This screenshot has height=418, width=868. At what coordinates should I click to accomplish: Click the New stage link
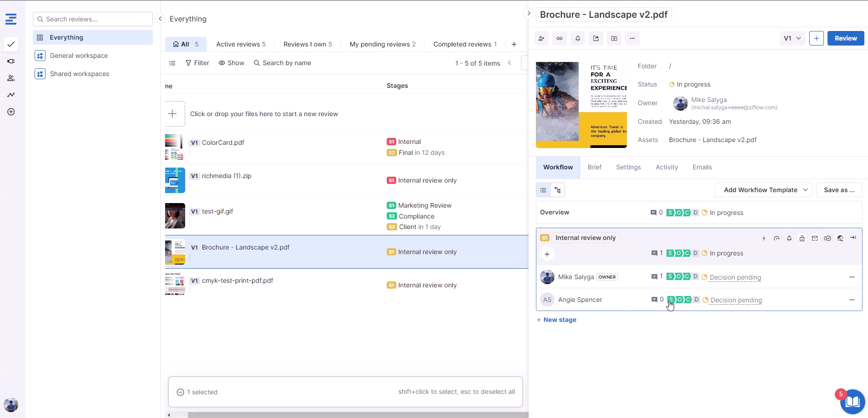pos(556,320)
